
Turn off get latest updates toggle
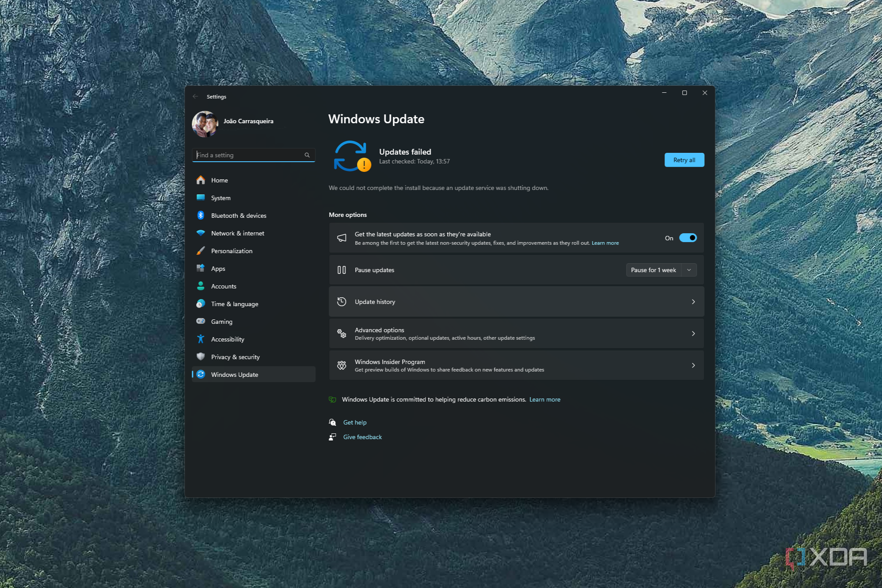688,238
